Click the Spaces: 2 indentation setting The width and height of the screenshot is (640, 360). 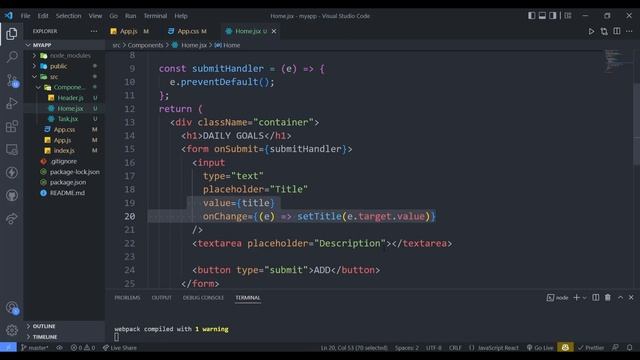(407, 348)
